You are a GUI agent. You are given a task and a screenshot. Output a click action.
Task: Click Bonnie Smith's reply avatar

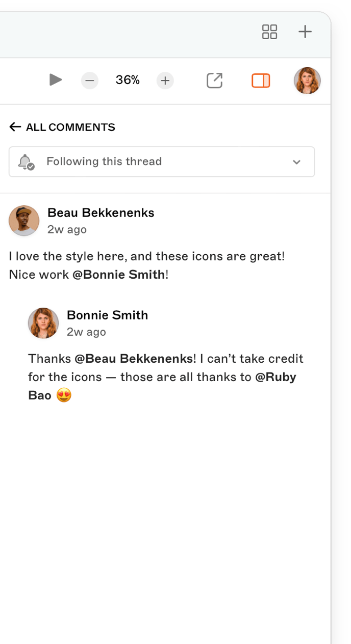tap(43, 323)
